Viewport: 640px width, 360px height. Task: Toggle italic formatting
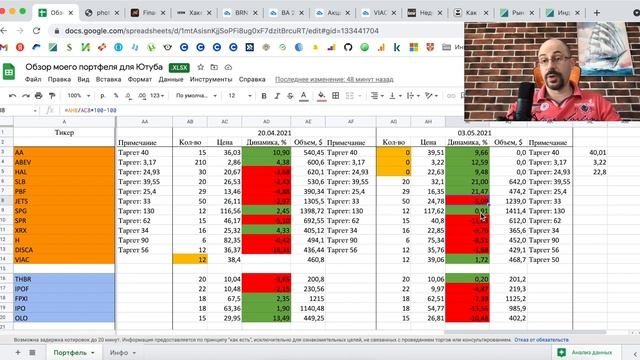[x=277, y=96]
